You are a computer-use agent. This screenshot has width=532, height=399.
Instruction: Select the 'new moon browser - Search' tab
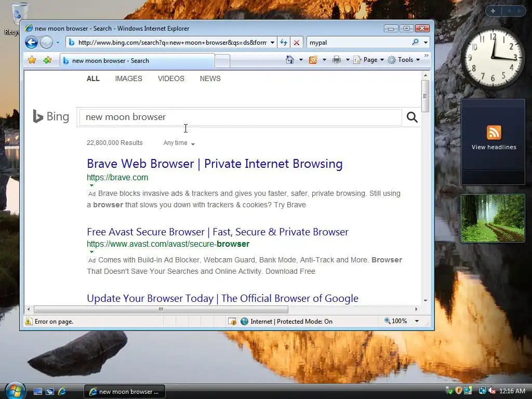click(x=137, y=61)
